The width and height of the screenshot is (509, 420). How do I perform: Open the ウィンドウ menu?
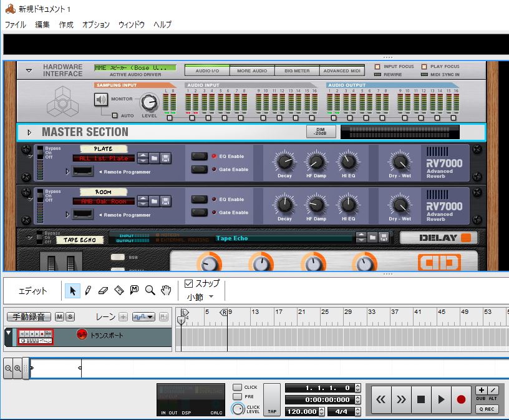(132, 25)
